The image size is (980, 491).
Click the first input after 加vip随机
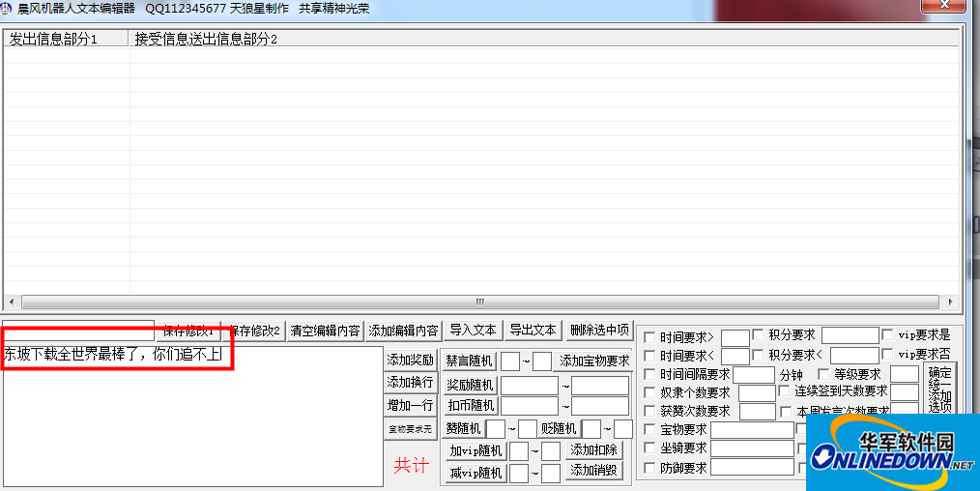click(519, 451)
